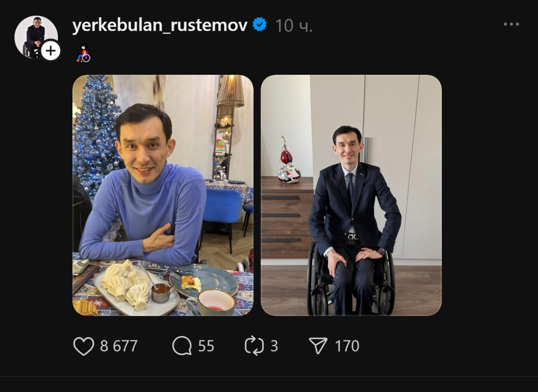This screenshot has width=538, height=392.
Task: Follow the account via the plus badge on avatar
Action: pos(50,50)
